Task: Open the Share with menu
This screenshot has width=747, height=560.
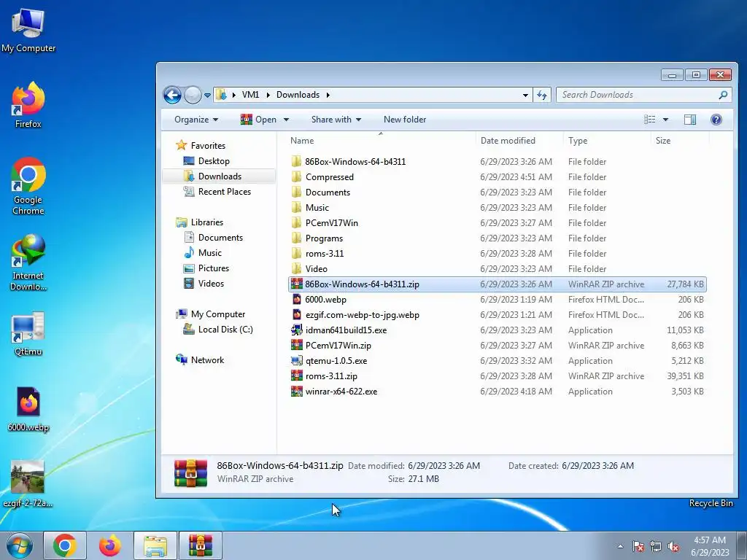Action: [x=336, y=120]
